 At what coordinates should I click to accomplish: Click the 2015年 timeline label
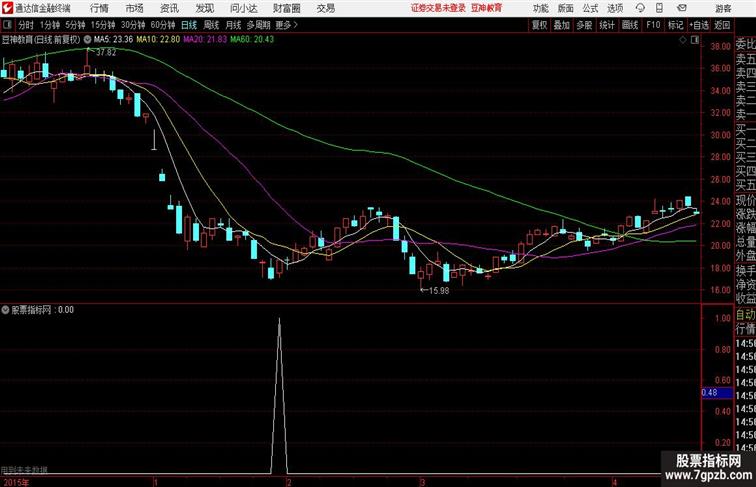[x=14, y=482]
